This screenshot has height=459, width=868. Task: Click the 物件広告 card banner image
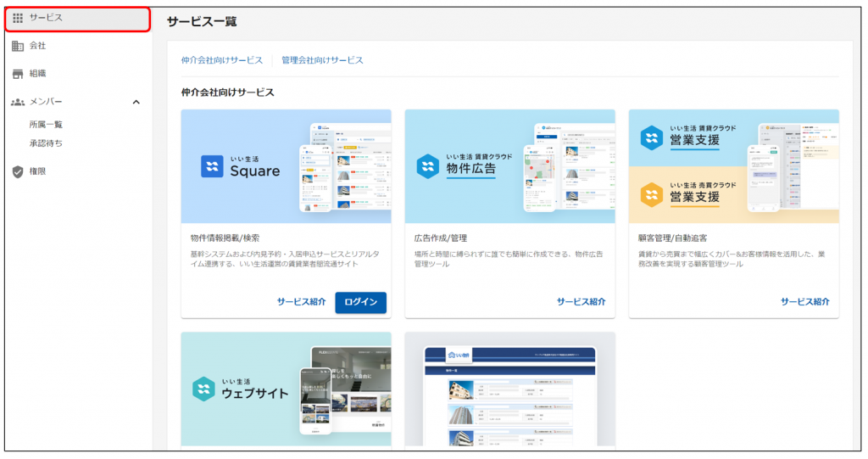[509, 166]
